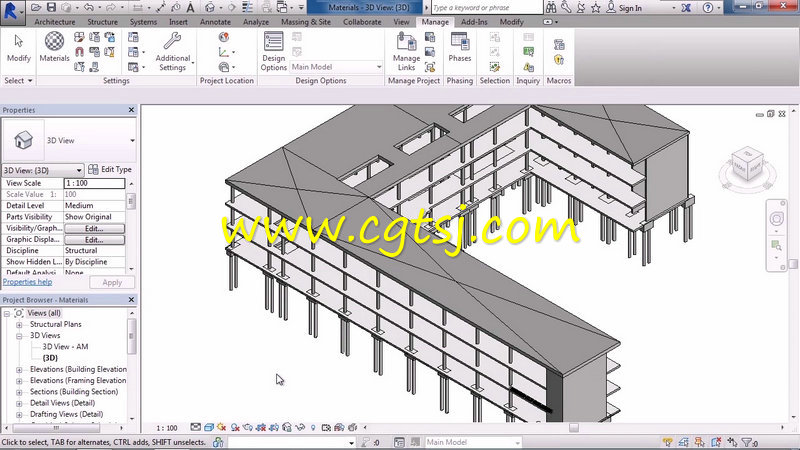Click the Save icon in quick access toolbar
The height and width of the screenshot is (450, 800).
pyautogui.click(x=51, y=8)
